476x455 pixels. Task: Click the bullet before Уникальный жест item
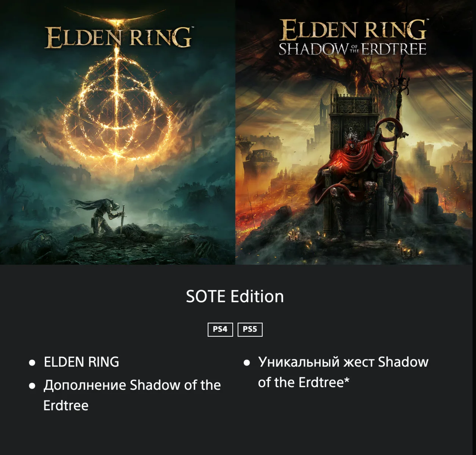(247, 363)
